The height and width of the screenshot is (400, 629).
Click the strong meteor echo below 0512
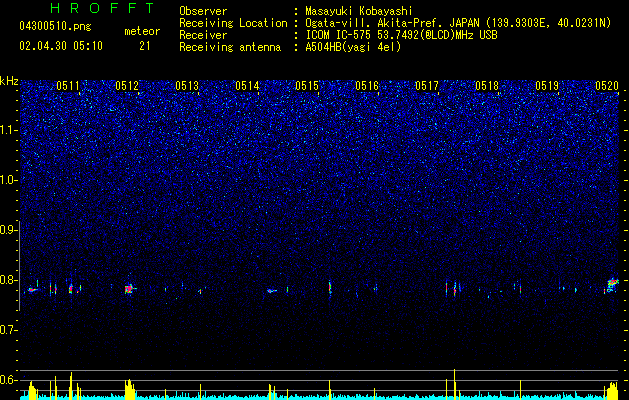[x=129, y=288]
